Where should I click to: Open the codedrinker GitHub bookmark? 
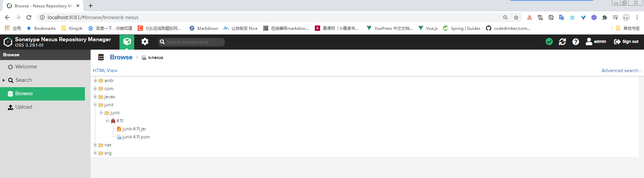508,28
